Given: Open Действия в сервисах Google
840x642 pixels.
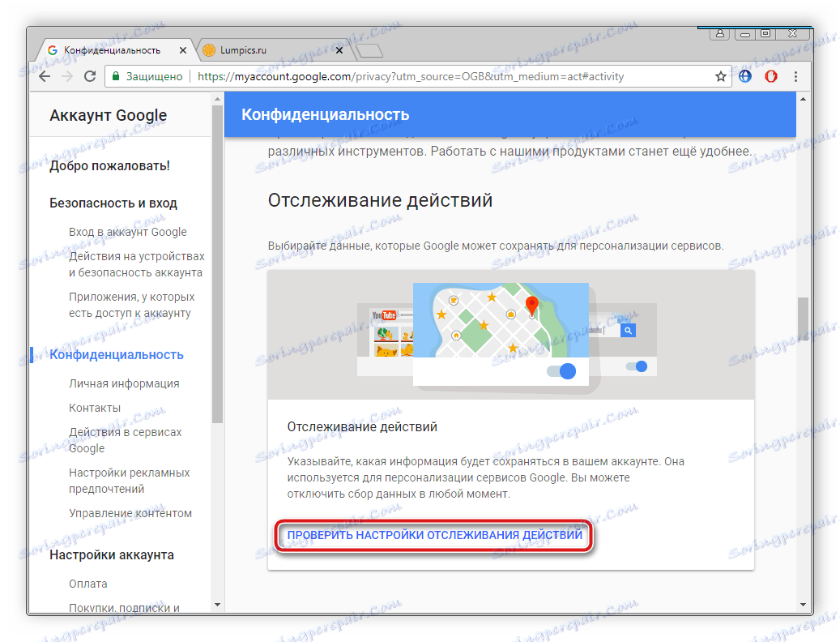Looking at the screenshot, I should (x=125, y=440).
